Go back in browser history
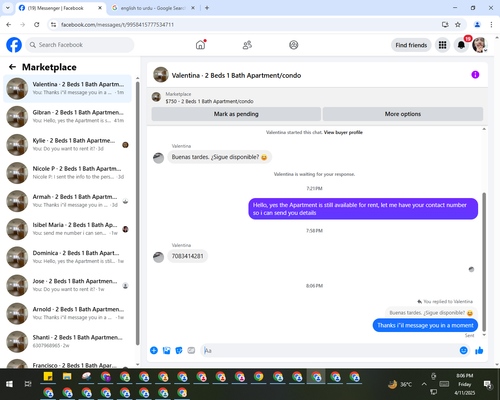Image resolution: width=500 pixels, height=400 pixels. pyautogui.click(x=9, y=25)
